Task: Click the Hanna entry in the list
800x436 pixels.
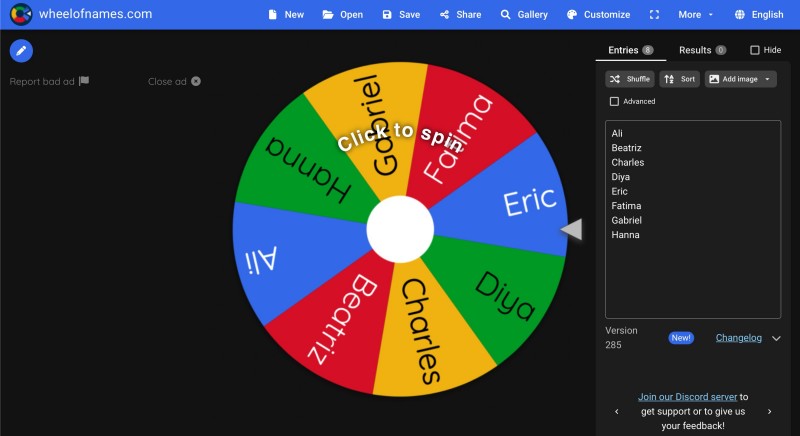Action: (x=625, y=235)
